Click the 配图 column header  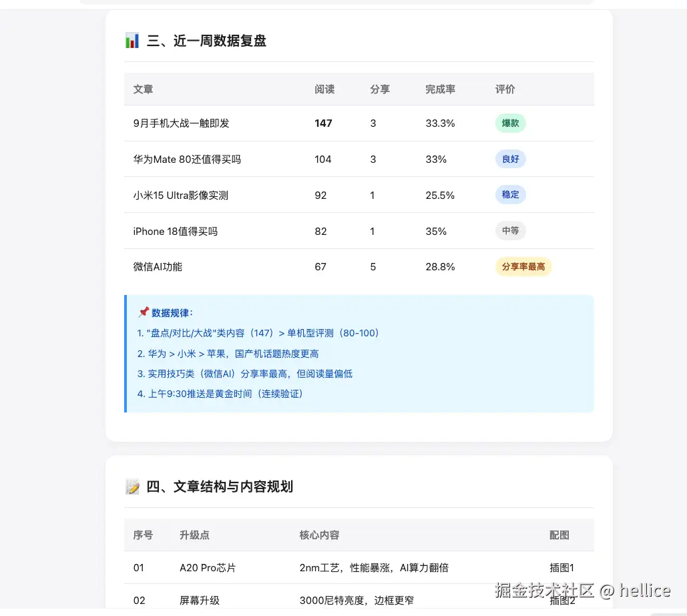pyautogui.click(x=559, y=535)
